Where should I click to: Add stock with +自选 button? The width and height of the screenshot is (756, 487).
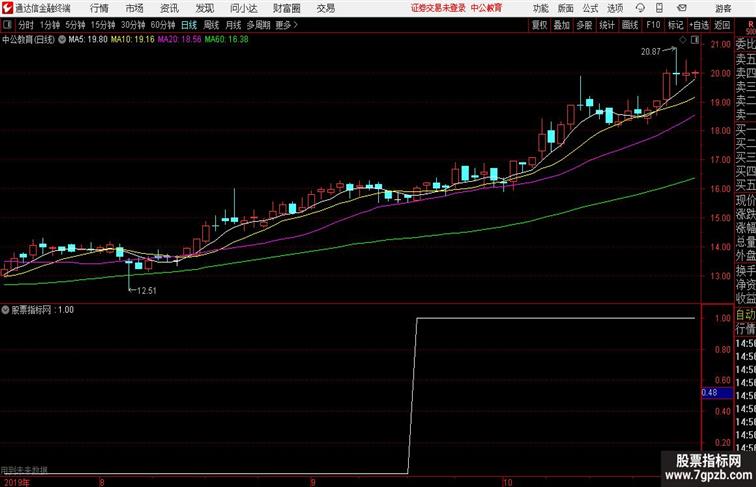coord(699,25)
